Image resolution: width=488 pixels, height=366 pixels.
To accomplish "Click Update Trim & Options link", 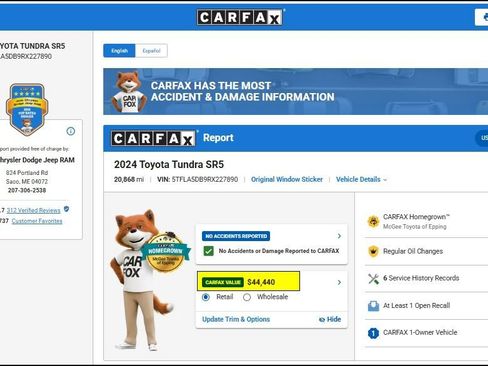I will pyautogui.click(x=236, y=319).
